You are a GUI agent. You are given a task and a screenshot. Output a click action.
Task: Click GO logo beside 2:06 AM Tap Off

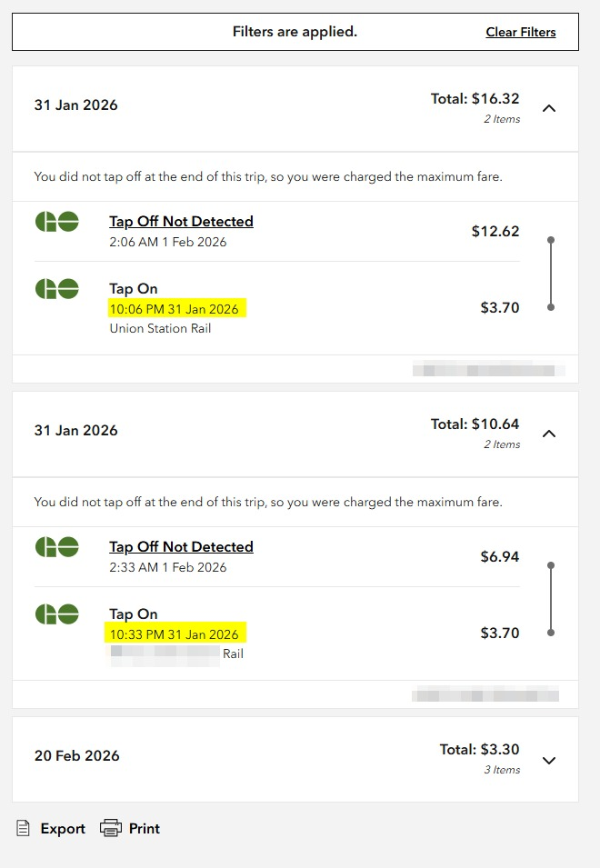(56, 222)
